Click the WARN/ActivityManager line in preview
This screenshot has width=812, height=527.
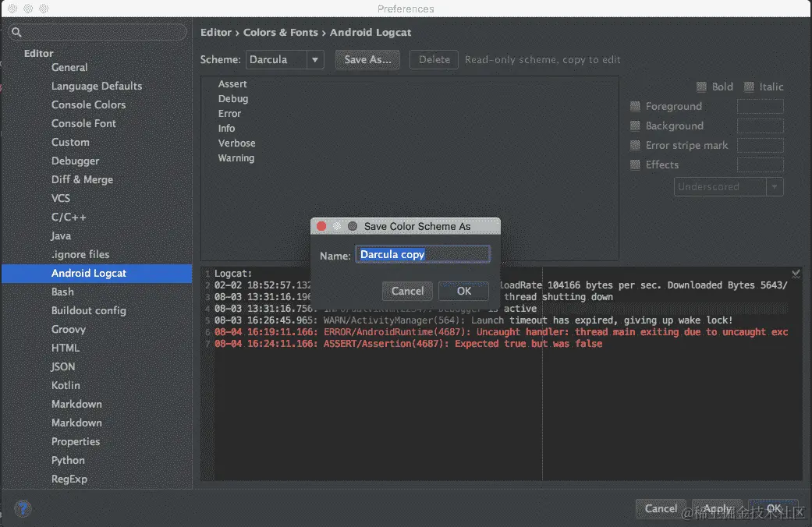[473, 320]
